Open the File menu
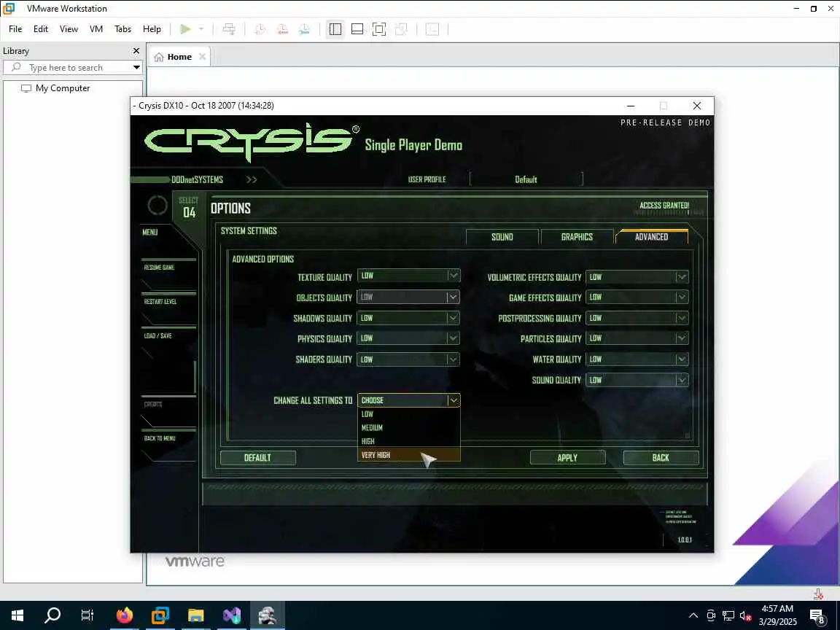The width and height of the screenshot is (840, 630). click(x=15, y=29)
